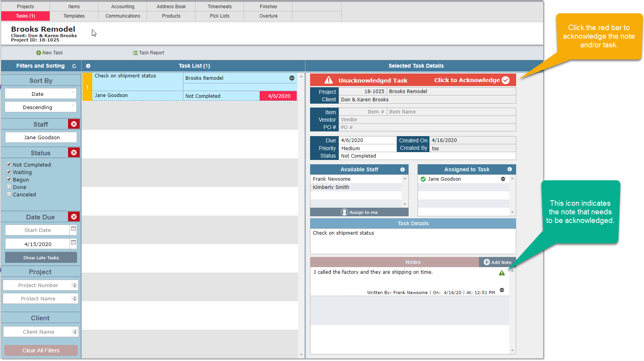Open the Task Report list icon

pos(135,53)
